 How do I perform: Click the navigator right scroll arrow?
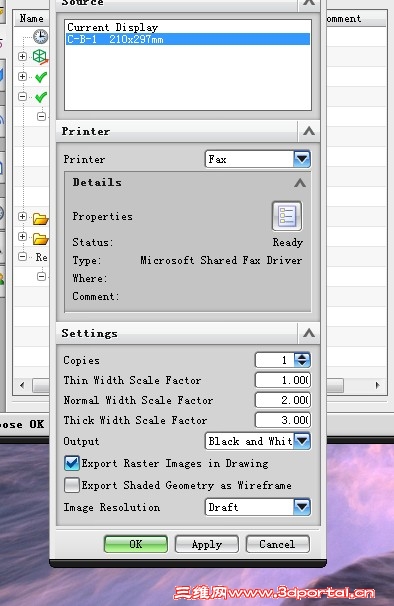click(378, 385)
